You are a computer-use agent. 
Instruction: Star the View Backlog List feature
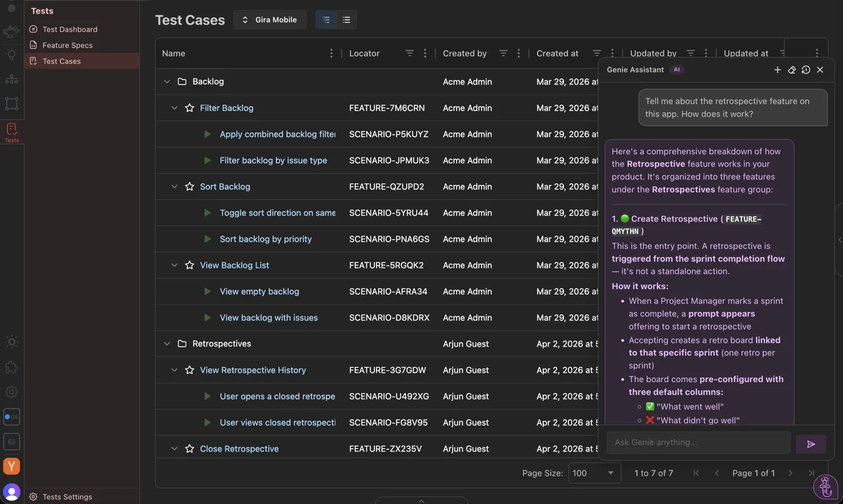(190, 265)
